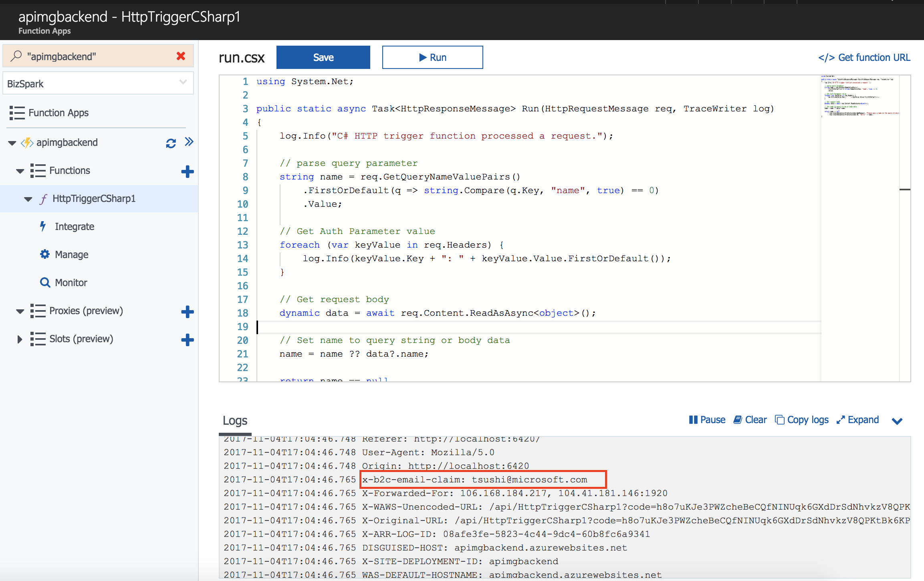Place cursor on empty line 19

pyautogui.click(x=539, y=327)
